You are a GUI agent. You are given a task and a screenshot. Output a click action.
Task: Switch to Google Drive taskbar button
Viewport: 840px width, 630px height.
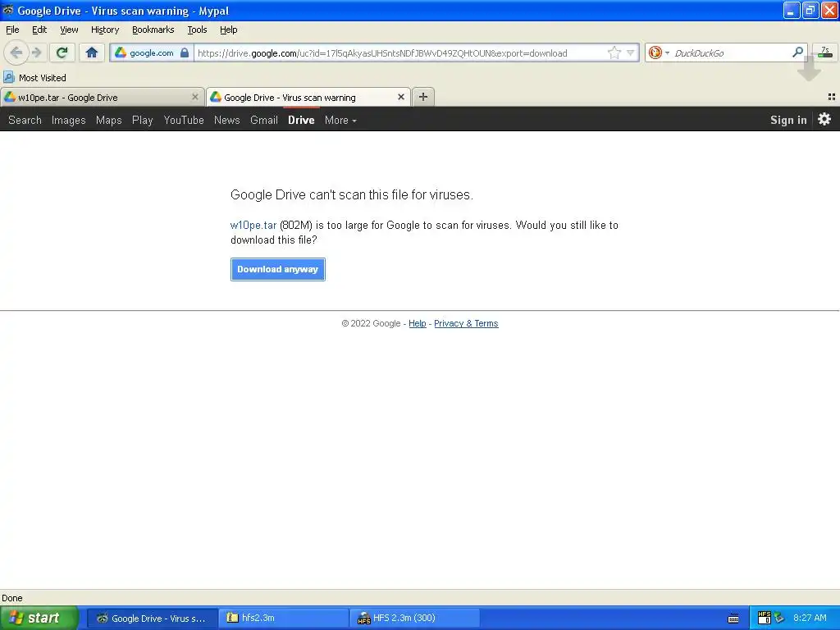click(x=153, y=619)
